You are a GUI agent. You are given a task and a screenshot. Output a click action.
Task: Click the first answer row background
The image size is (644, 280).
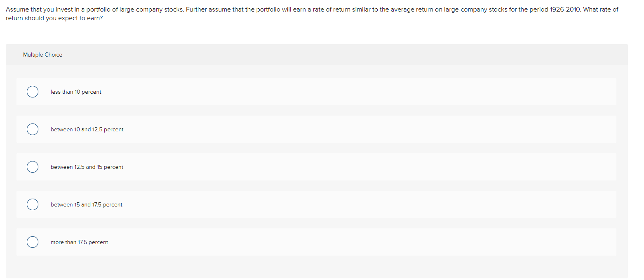point(289,92)
